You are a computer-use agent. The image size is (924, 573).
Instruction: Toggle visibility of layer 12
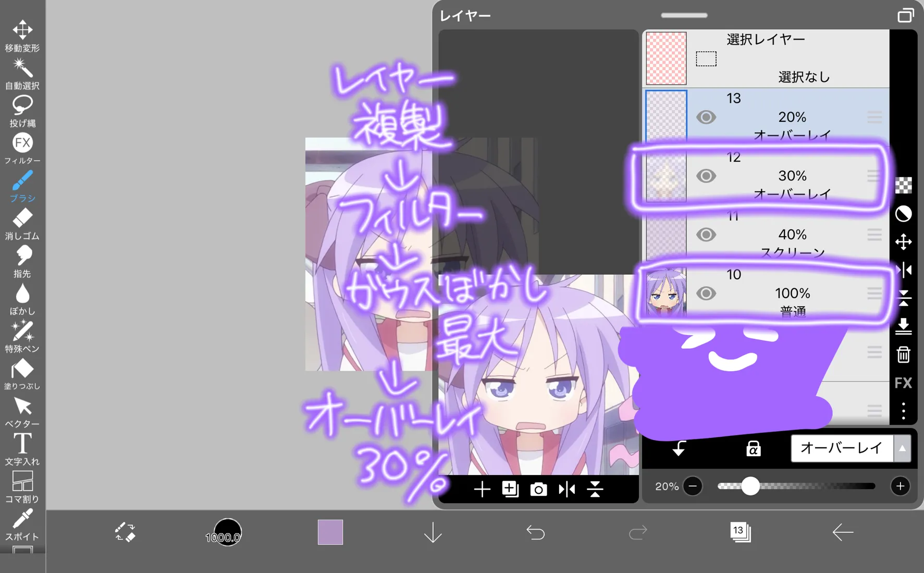[706, 176]
